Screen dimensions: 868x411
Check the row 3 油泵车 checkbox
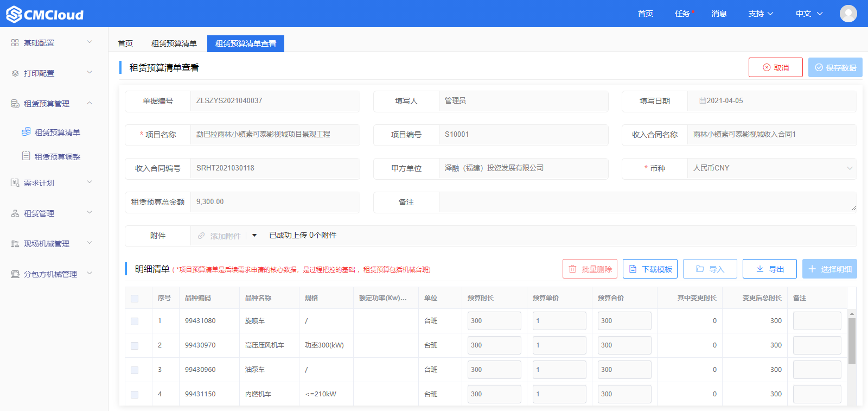point(135,370)
